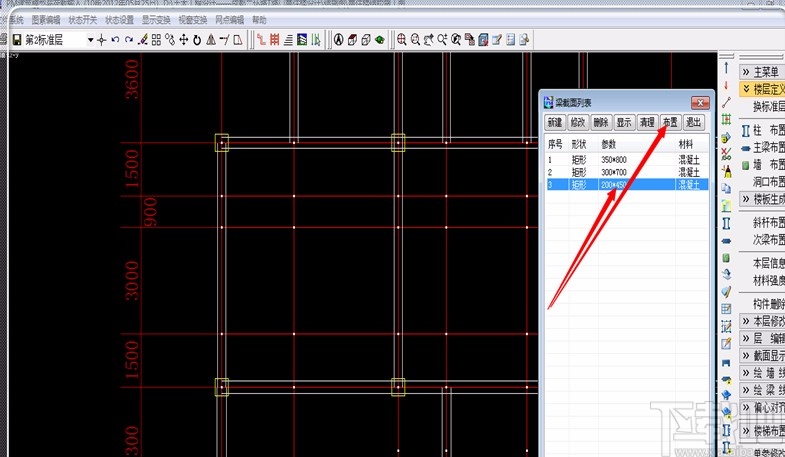Click the rotate circular arrow icon
The height and width of the screenshot is (457, 785).
tap(197, 40)
